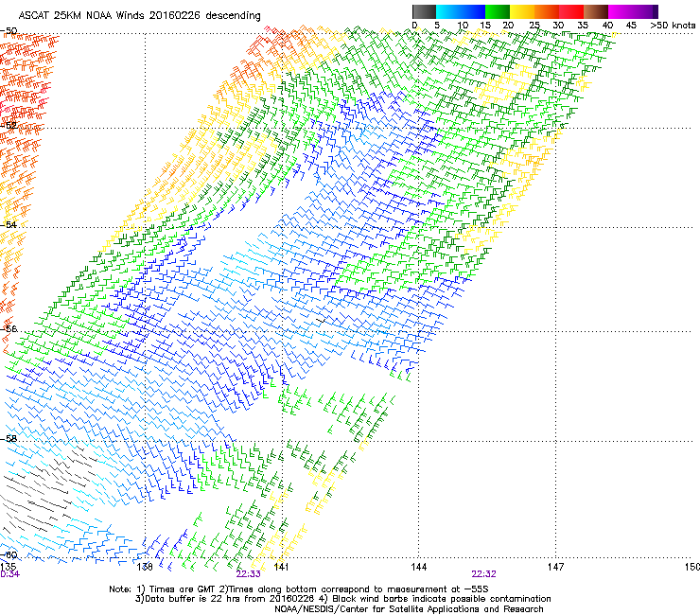Click the '40' legend scale label
The image size is (700, 615).
click(x=607, y=26)
